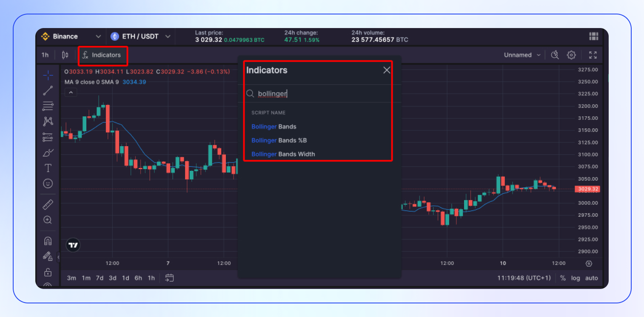Open the Fibonacci retracement tool

(x=48, y=106)
